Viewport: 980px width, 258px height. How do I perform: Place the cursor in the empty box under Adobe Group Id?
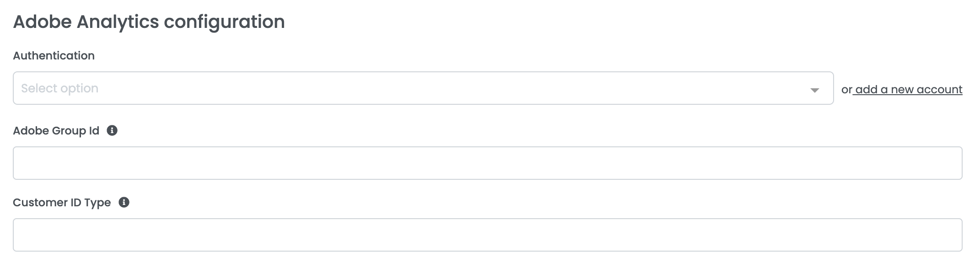point(487,163)
